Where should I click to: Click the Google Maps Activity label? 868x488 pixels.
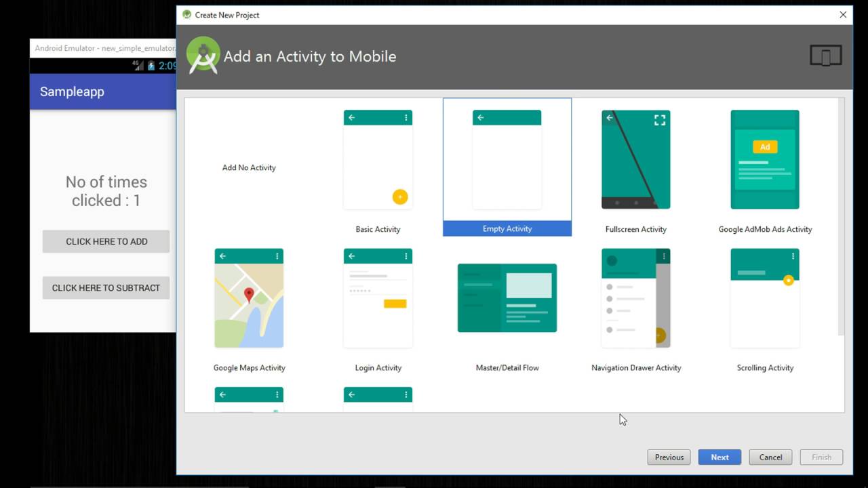click(x=249, y=368)
